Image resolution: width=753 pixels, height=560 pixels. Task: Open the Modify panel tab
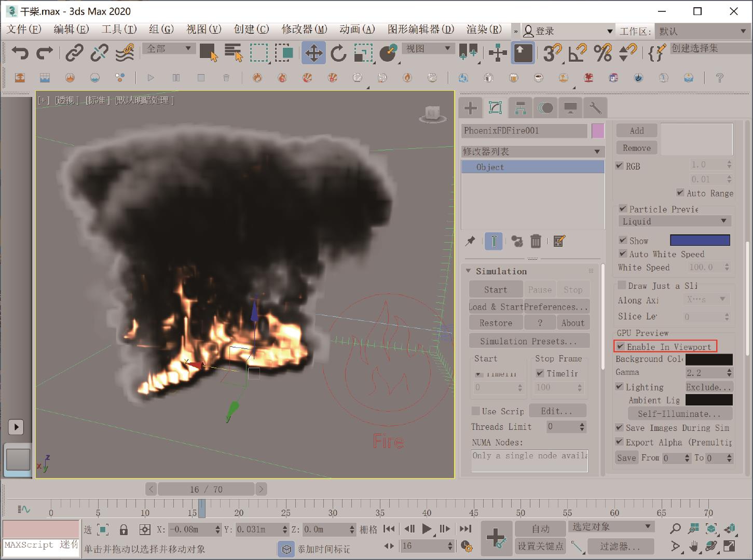pyautogui.click(x=495, y=108)
